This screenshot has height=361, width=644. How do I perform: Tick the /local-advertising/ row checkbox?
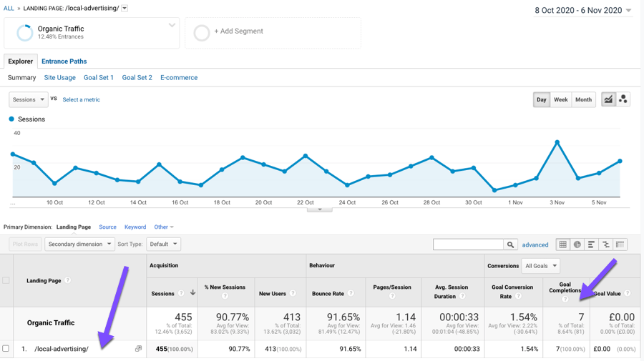pos(6,349)
